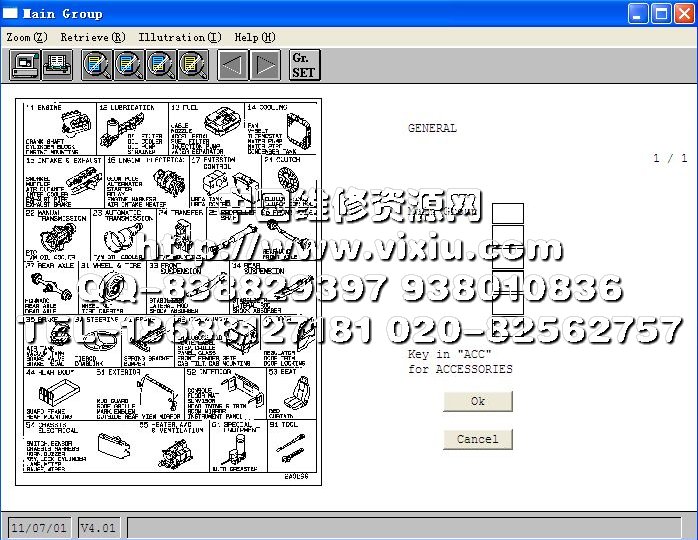Go to previous page with left arrow

click(x=232, y=66)
